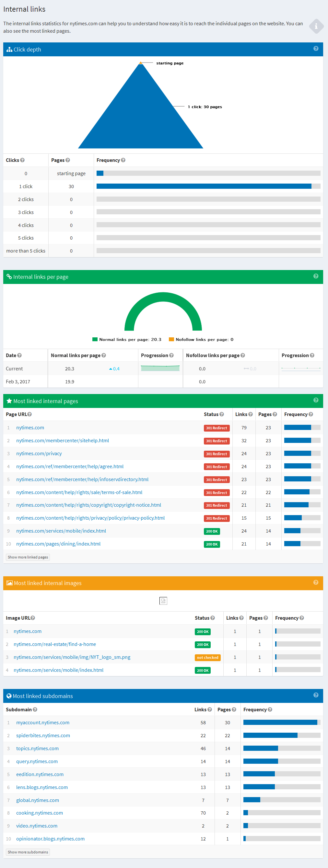This screenshot has height=868, width=328.
Task: Open the privacy-policy.html page link
Action: pos(90,518)
